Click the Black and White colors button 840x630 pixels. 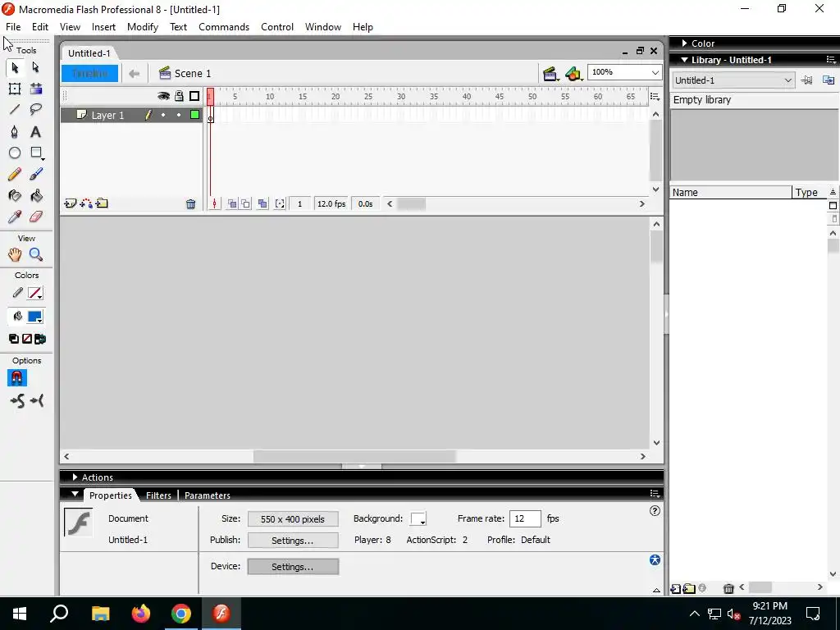click(14, 339)
